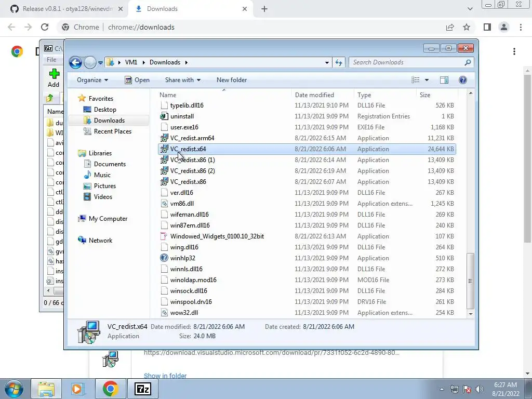This screenshot has height=399, width=532.
Task: Select the VC_redist.x86 (2) installer icon
Action: pos(164,170)
